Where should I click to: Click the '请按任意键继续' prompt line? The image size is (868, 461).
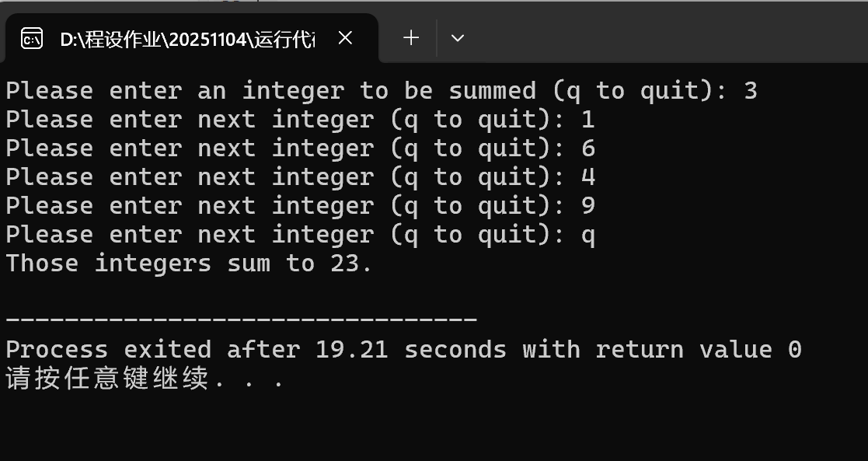tap(109, 379)
